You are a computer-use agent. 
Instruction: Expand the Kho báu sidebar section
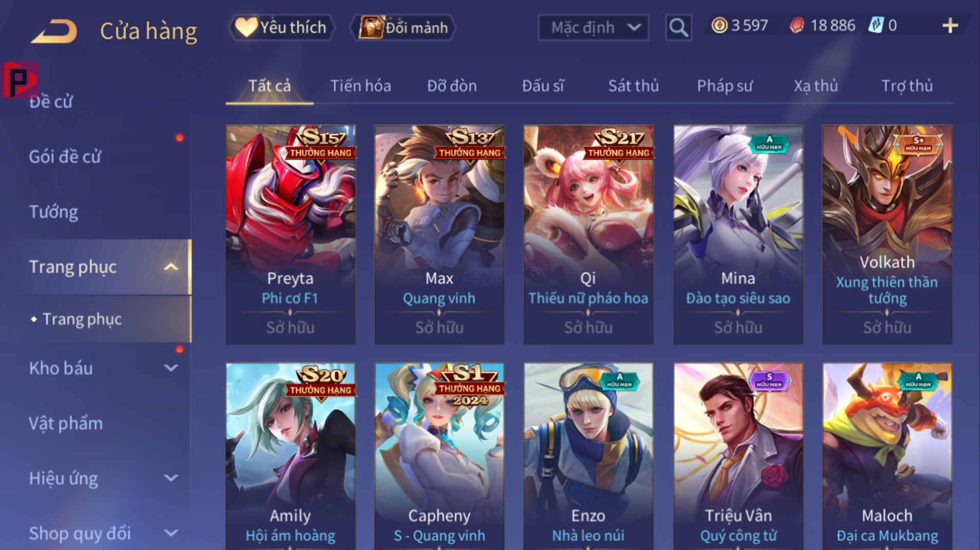(x=171, y=368)
